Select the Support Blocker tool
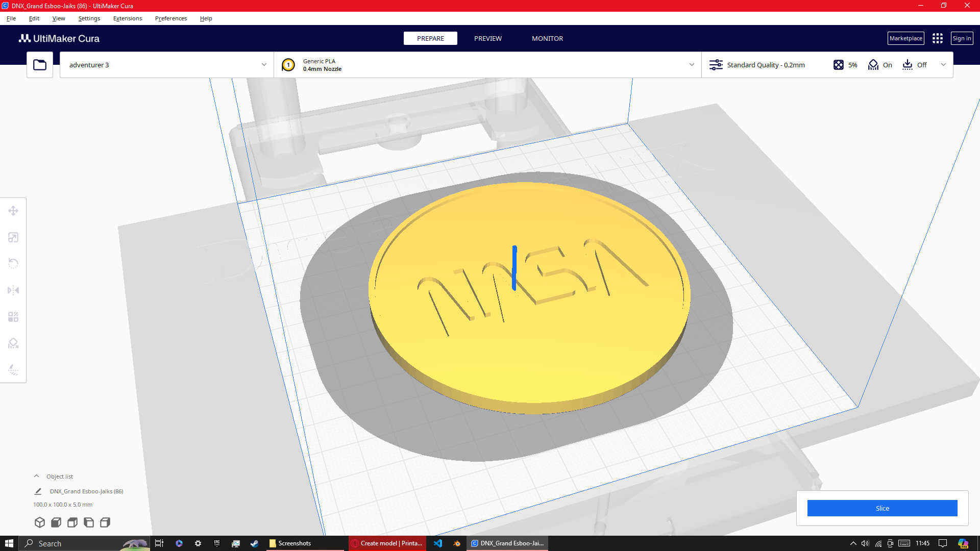This screenshot has height=551, width=980. click(x=13, y=343)
